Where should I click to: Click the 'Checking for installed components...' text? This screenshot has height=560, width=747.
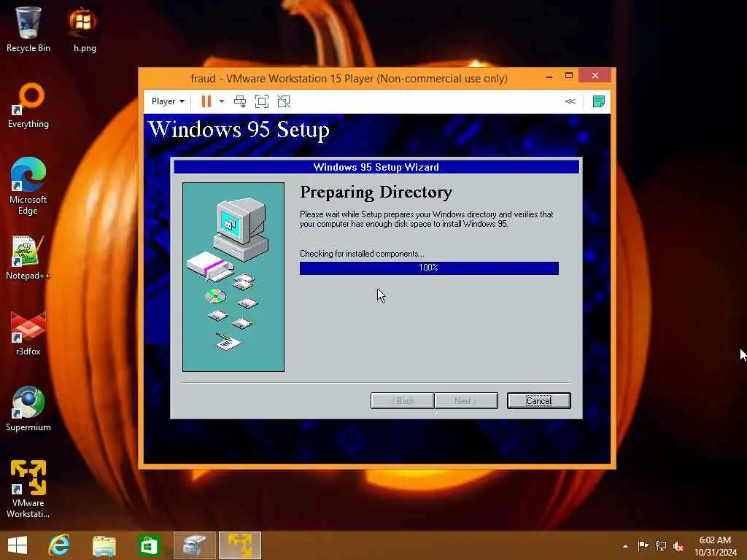point(362,254)
